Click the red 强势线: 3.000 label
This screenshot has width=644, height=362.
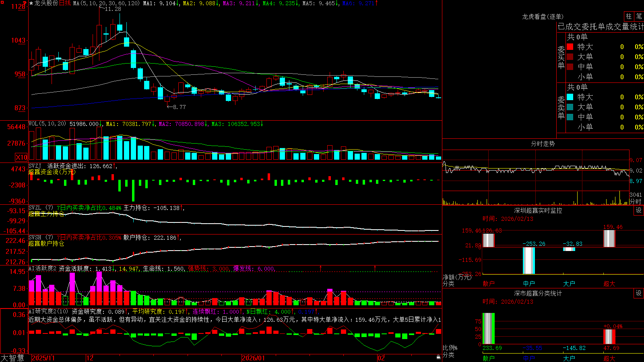click(x=209, y=268)
